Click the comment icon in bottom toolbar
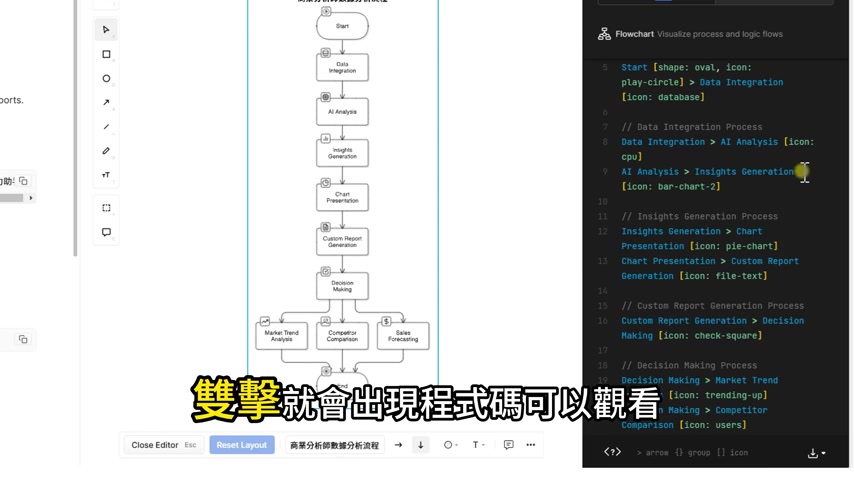854x480 pixels. coord(508,445)
